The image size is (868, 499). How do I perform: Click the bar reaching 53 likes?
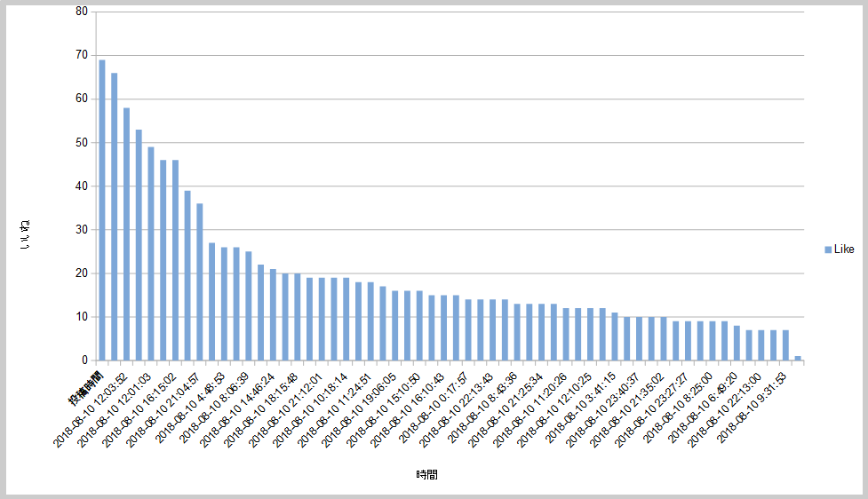pos(139,245)
